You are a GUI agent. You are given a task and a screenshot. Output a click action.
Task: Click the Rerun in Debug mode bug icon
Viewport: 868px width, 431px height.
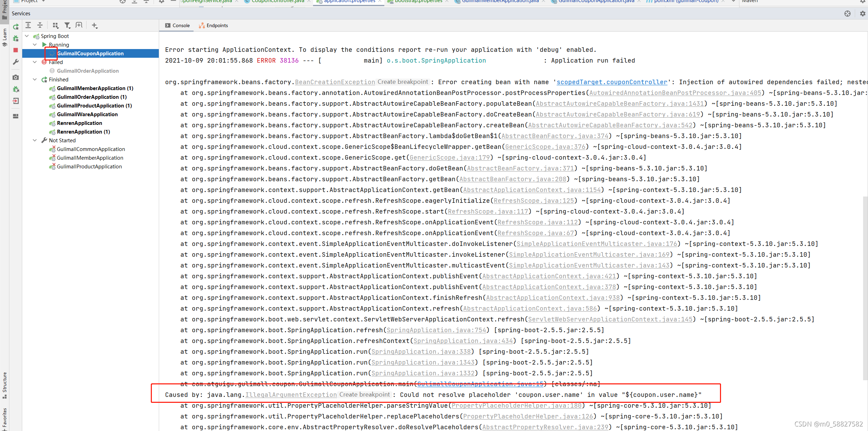16,39
